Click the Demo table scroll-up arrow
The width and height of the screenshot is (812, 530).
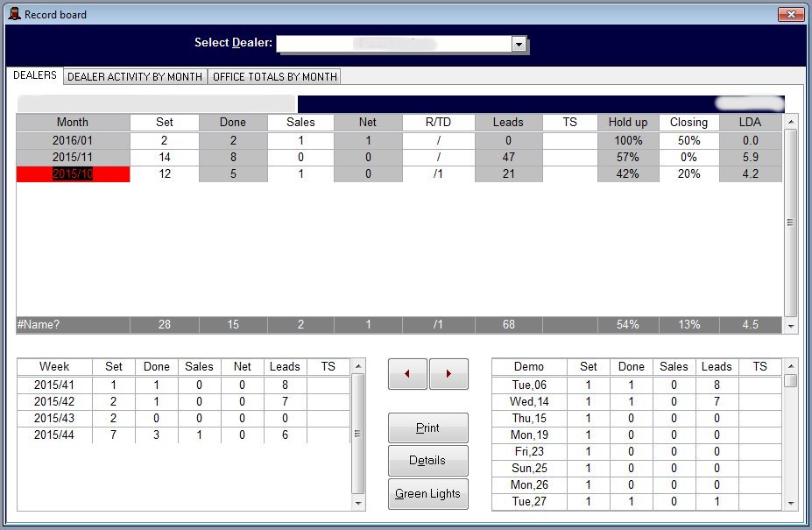(x=791, y=366)
